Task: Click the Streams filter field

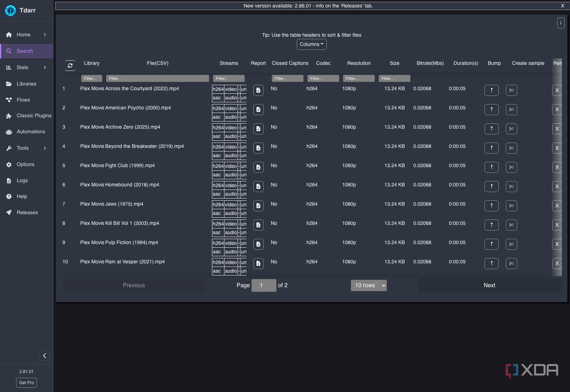Action: point(229,78)
